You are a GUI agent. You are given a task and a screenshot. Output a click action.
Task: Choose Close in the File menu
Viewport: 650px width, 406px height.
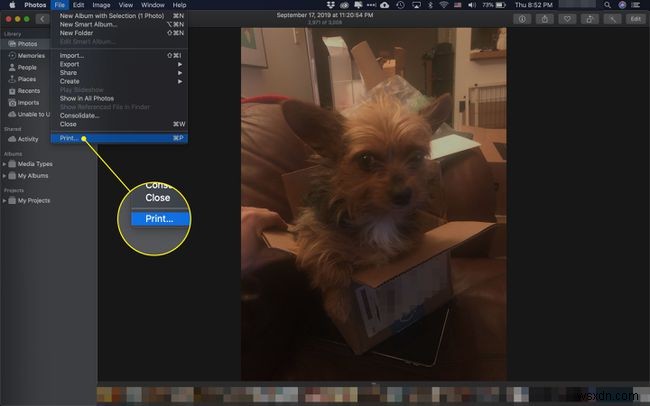tap(119, 124)
